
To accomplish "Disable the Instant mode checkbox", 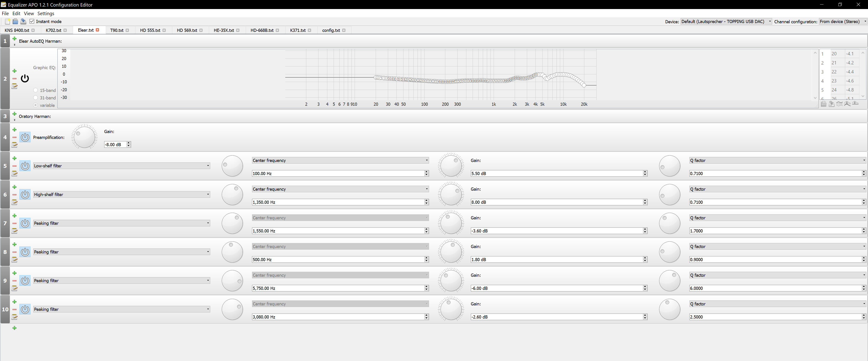I will click(x=32, y=21).
